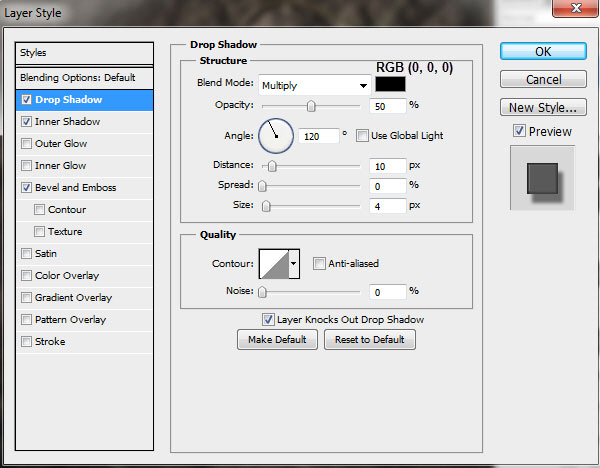Open Satin settings label
The image size is (600, 468).
(x=46, y=254)
